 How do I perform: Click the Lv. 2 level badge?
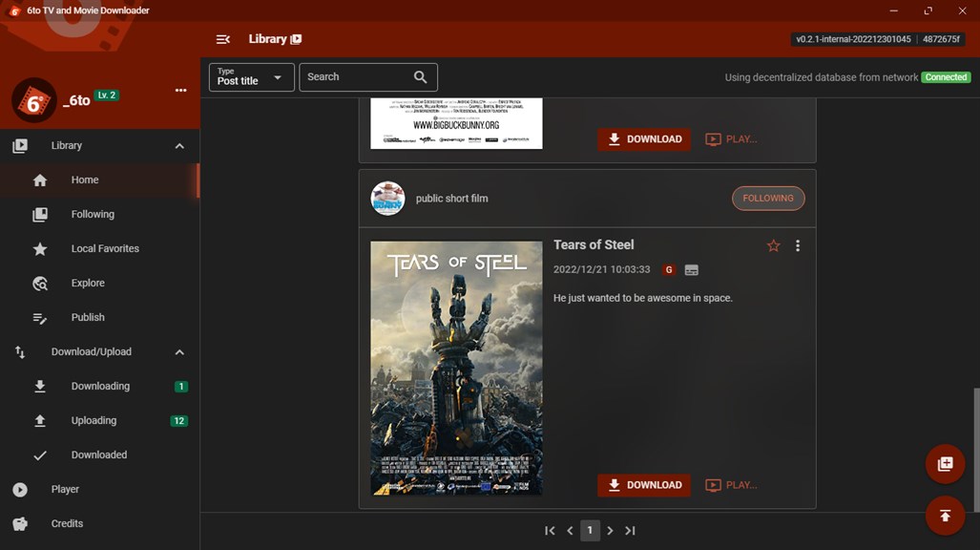[106, 95]
